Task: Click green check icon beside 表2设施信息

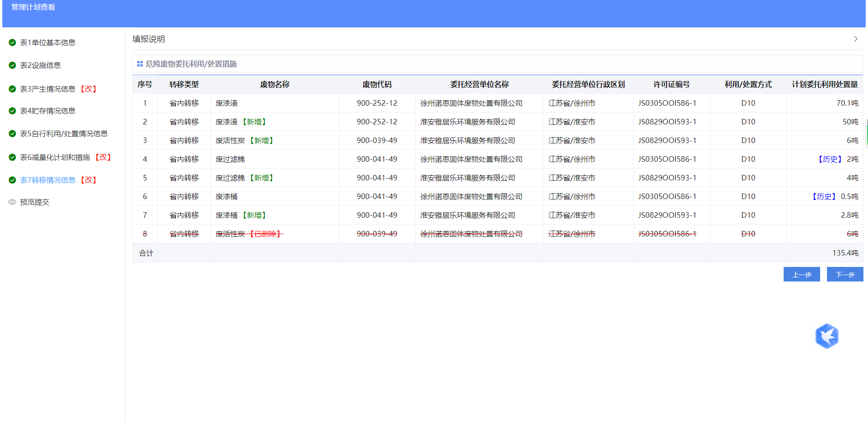Action: pyautogui.click(x=12, y=65)
